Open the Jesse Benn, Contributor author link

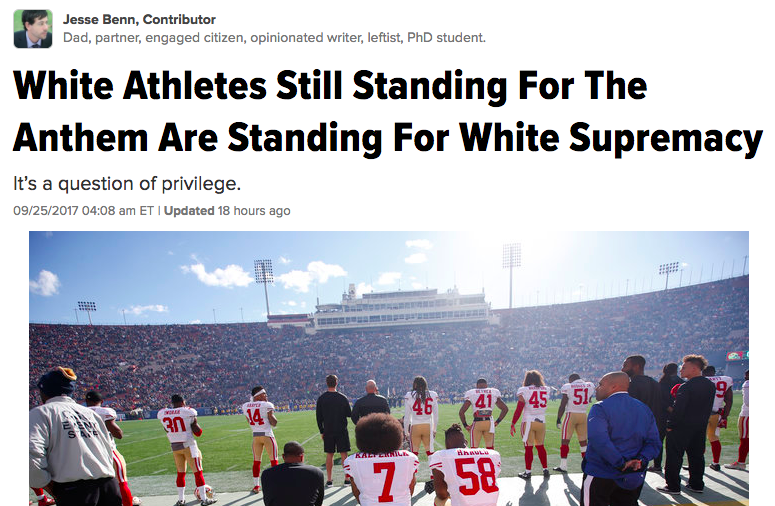coord(139,20)
